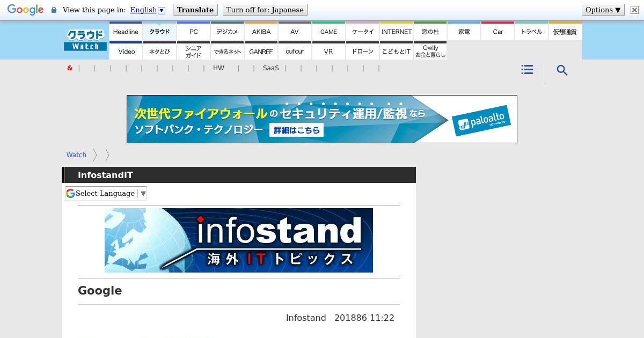The height and width of the screenshot is (338, 644).
Task: Select the クラウド tab
Action: [159, 31]
